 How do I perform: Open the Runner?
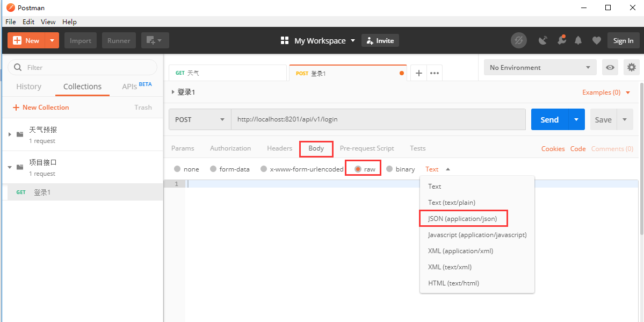119,40
